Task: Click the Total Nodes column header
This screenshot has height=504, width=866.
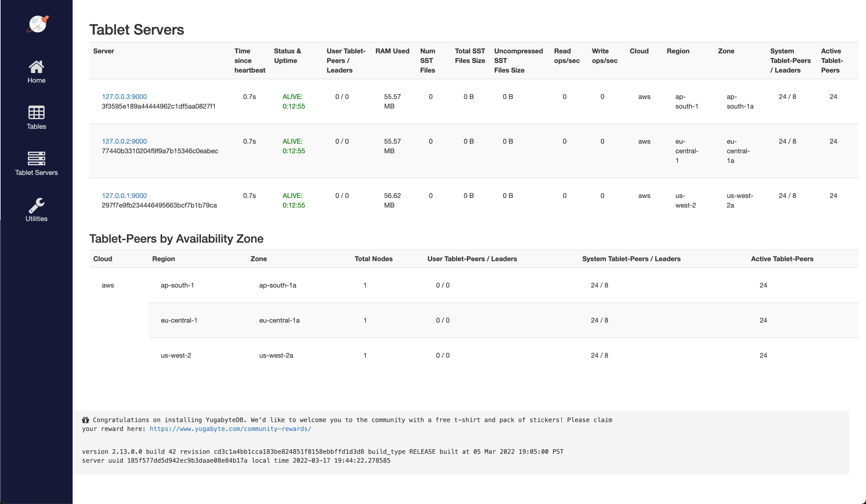Action: click(x=373, y=259)
